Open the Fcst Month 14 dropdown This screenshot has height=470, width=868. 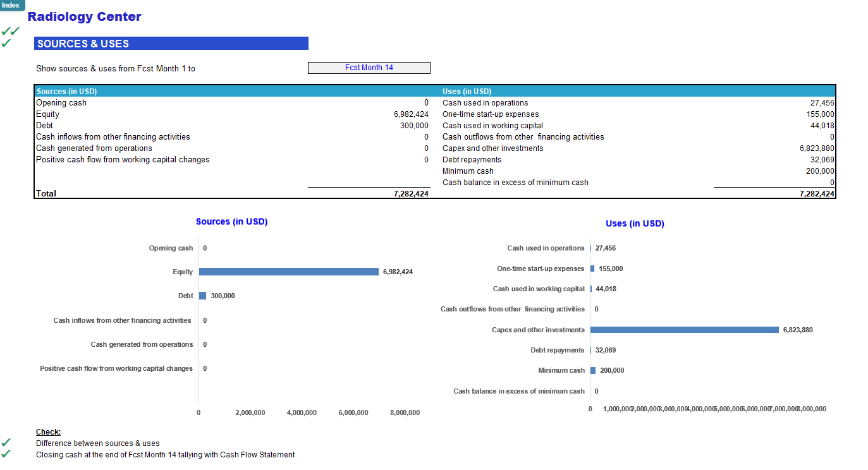coord(369,68)
